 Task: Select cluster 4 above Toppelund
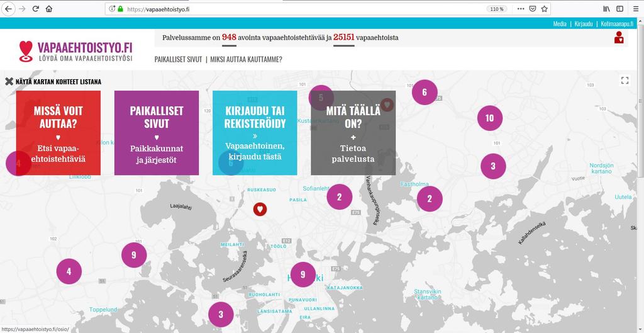coord(69,271)
